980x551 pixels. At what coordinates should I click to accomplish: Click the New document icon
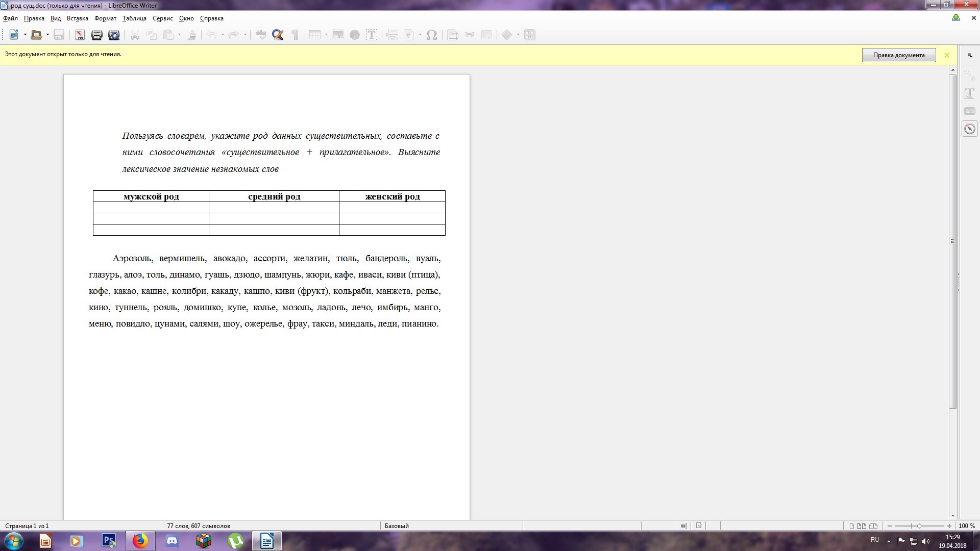(14, 35)
